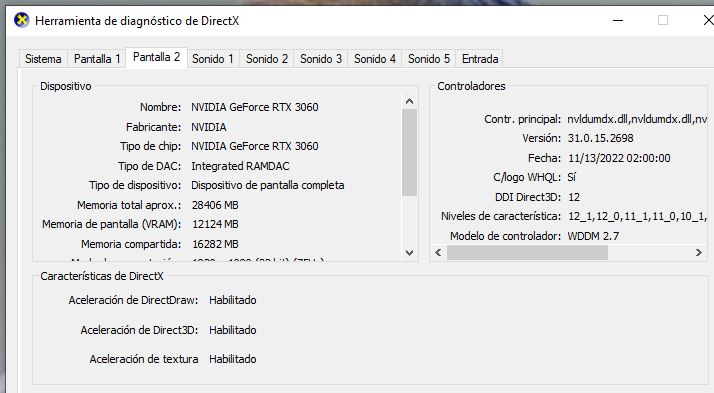Click the date 11/13/2022 02:00:00
The width and height of the screenshot is (714, 393).
click(619, 158)
